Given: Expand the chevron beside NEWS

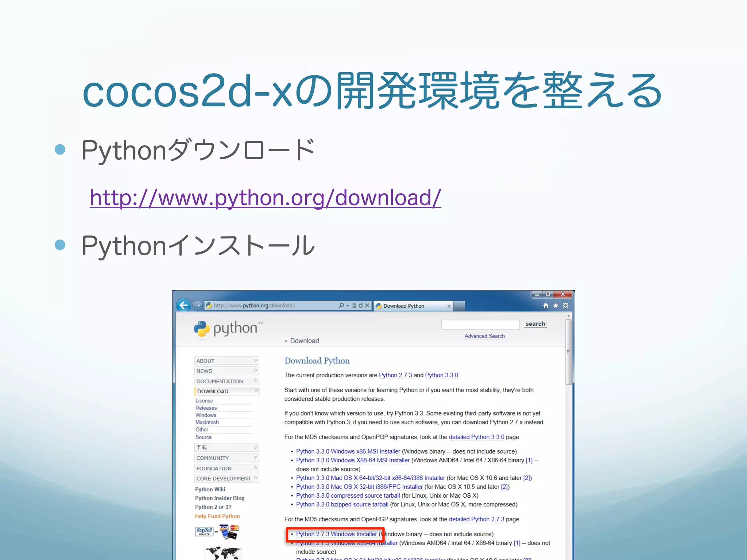Looking at the screenshot, I should coord(255,370).
